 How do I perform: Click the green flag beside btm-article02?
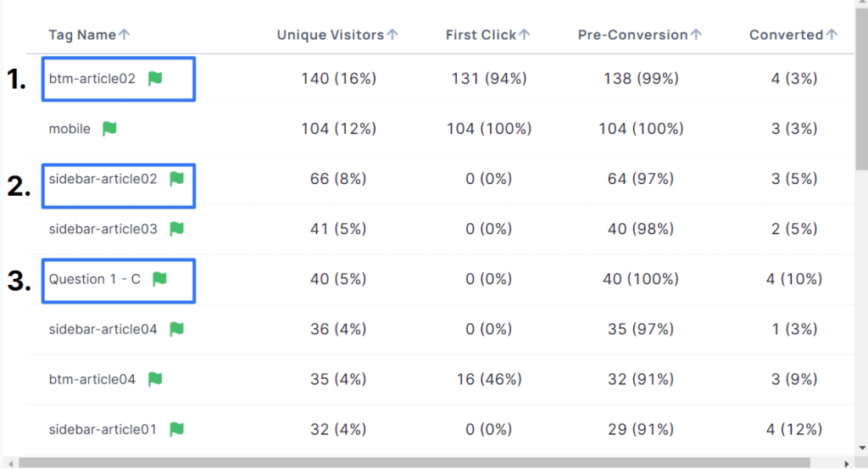(x=155, y=79)
